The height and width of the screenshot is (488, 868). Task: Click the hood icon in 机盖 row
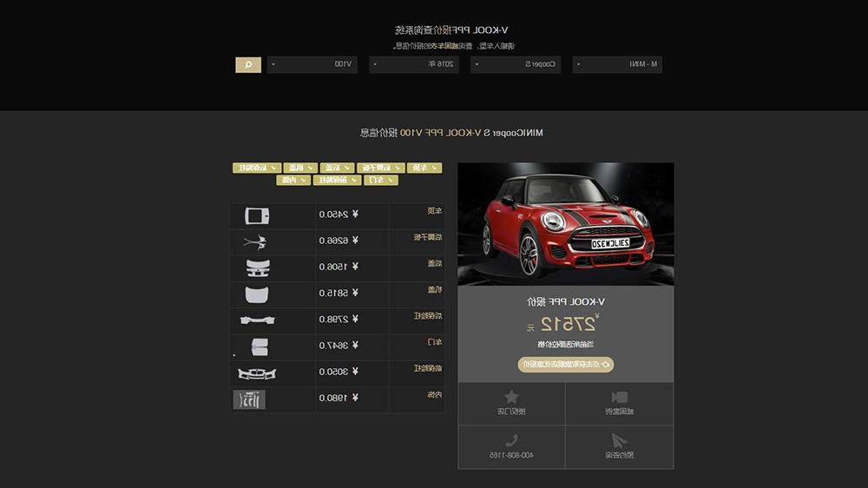coord(257,294)
